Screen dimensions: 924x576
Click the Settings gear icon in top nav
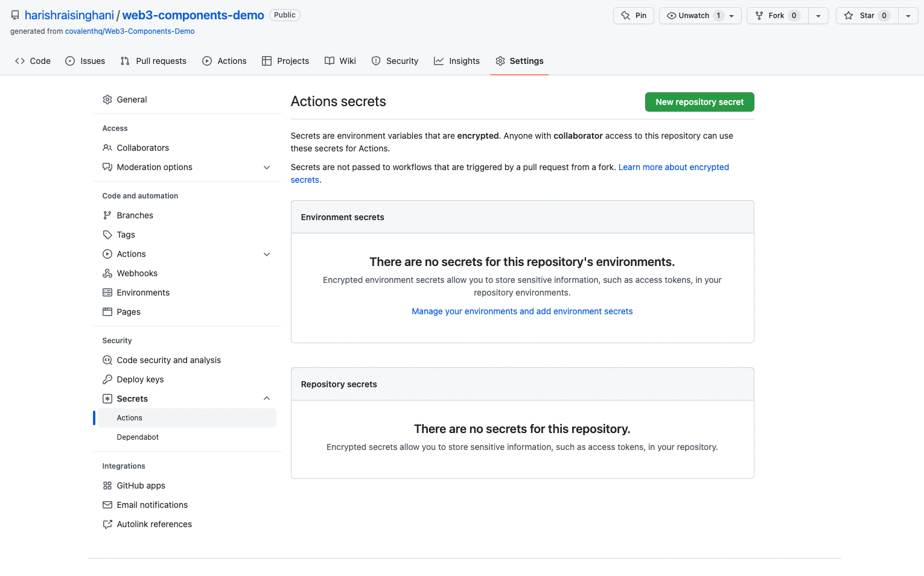click(500, 61)
